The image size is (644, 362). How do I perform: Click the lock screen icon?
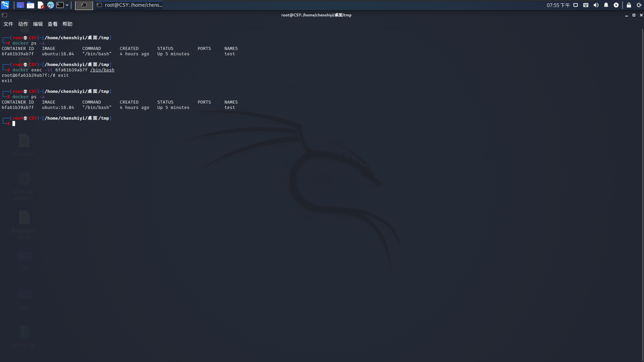click(x=629, y=5)
